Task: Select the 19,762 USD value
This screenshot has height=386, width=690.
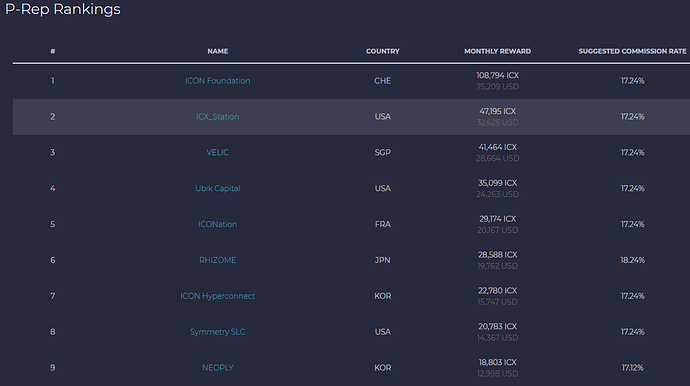Action: tap(497, 266)
